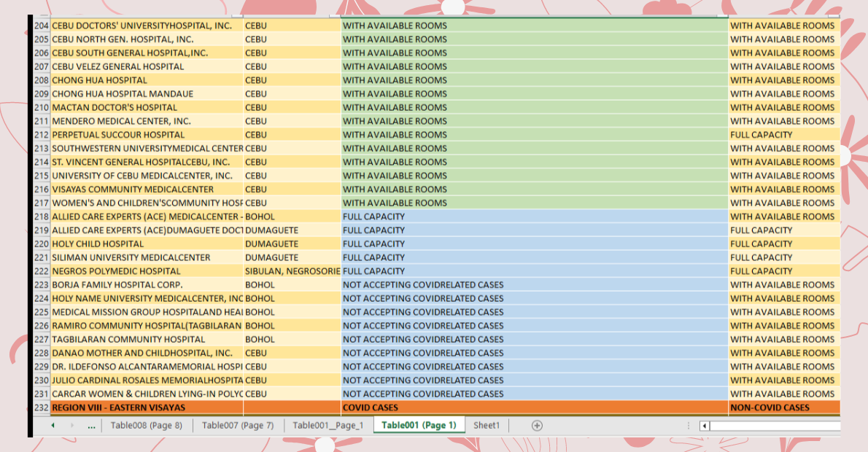Select the PERPETUAL SUCCOUR HOSPITAL cell
The height and width of the screenshot is (452, 868).
coord(147,134)
